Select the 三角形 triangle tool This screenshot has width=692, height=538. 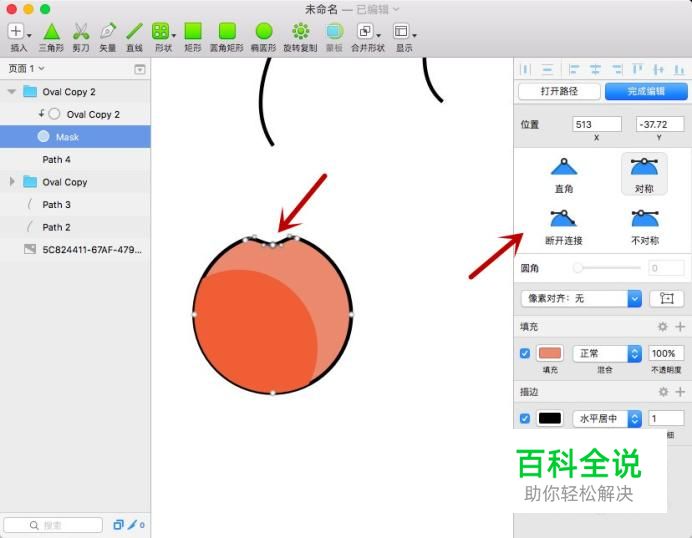(x=52, y=31)
